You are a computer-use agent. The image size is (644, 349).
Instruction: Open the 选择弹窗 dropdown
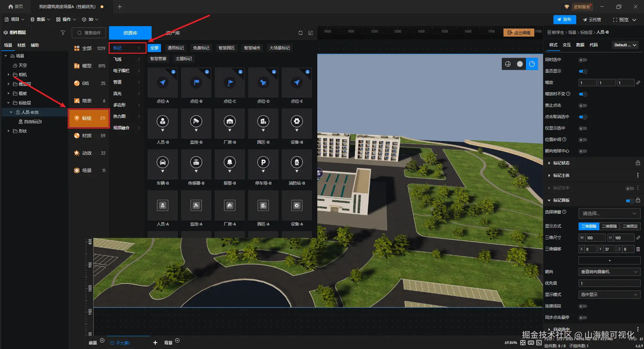tap(609, 213)
